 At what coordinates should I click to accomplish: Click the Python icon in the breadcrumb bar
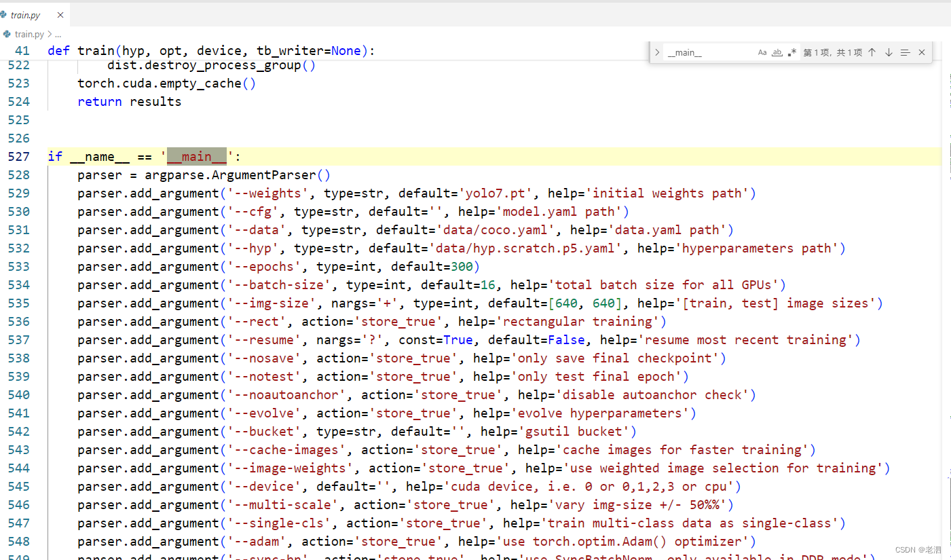tap(7, 34)
